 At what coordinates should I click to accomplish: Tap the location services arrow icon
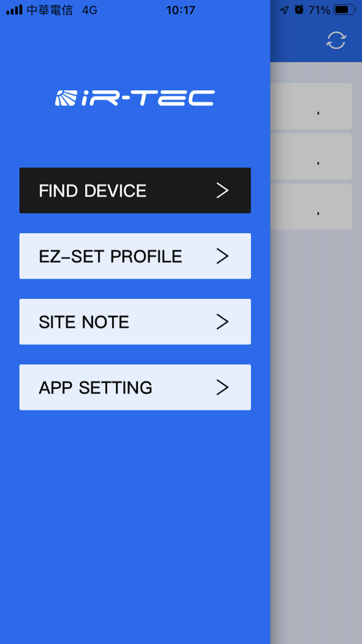coord(283,9)
